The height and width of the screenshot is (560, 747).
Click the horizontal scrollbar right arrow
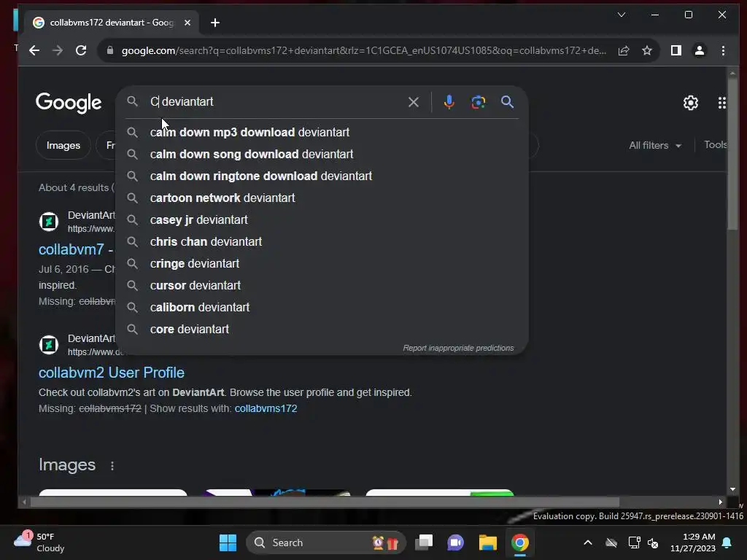click(720, 502)
